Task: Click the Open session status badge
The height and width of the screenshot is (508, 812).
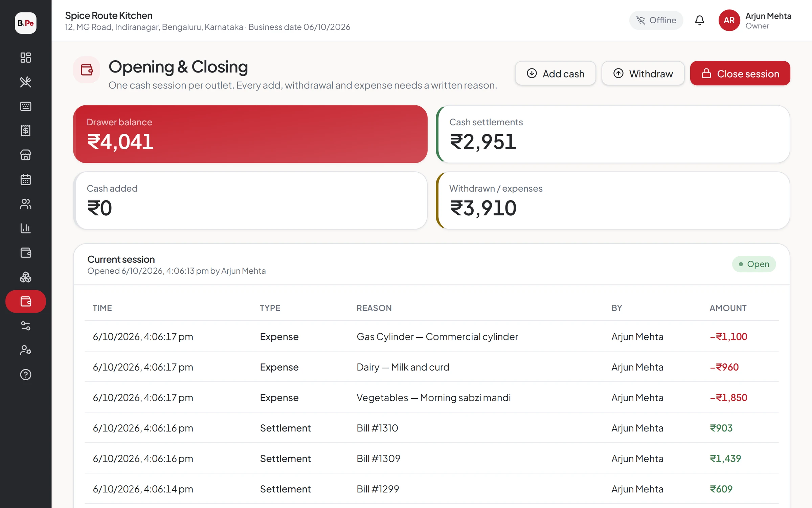Action: (754, 264)
